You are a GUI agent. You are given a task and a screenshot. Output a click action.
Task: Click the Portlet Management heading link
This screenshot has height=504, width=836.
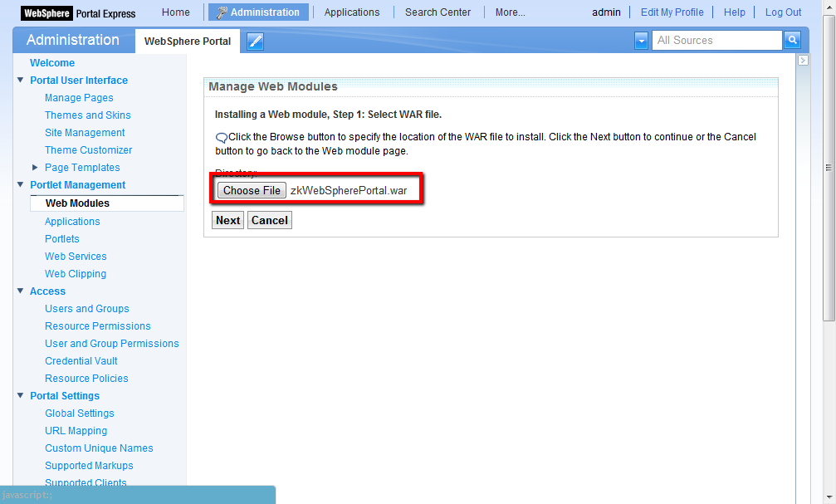(78, 184)
